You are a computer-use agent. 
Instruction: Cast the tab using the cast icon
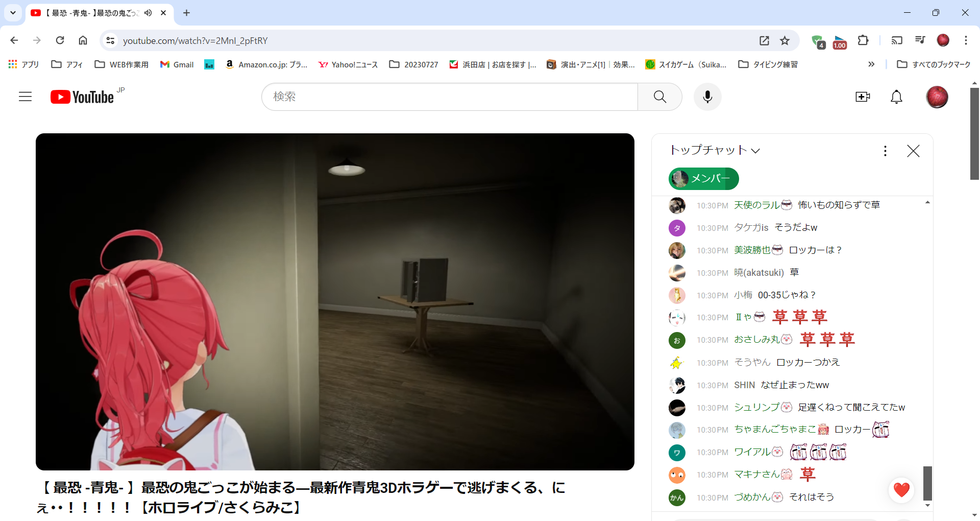(896, 40)
